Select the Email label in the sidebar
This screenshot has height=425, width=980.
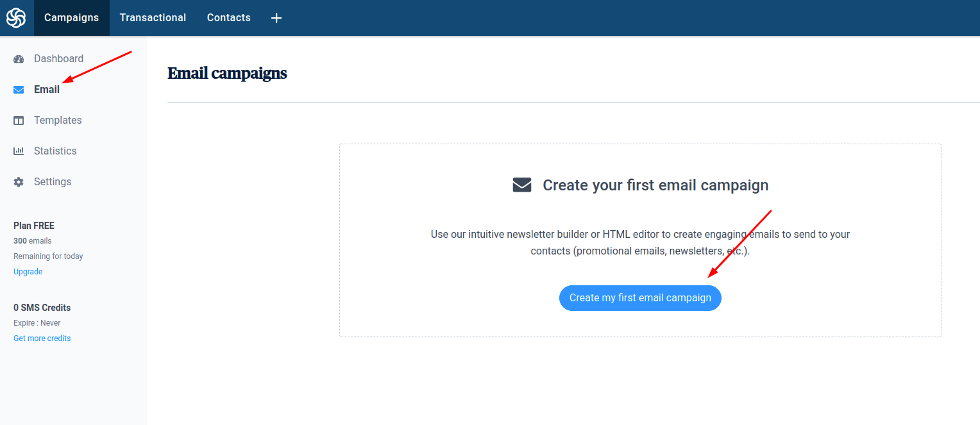(x=47, y=89)
